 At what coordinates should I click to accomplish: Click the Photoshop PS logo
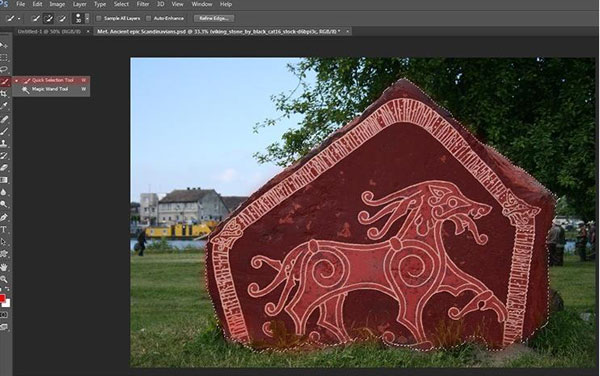point(4,4)
